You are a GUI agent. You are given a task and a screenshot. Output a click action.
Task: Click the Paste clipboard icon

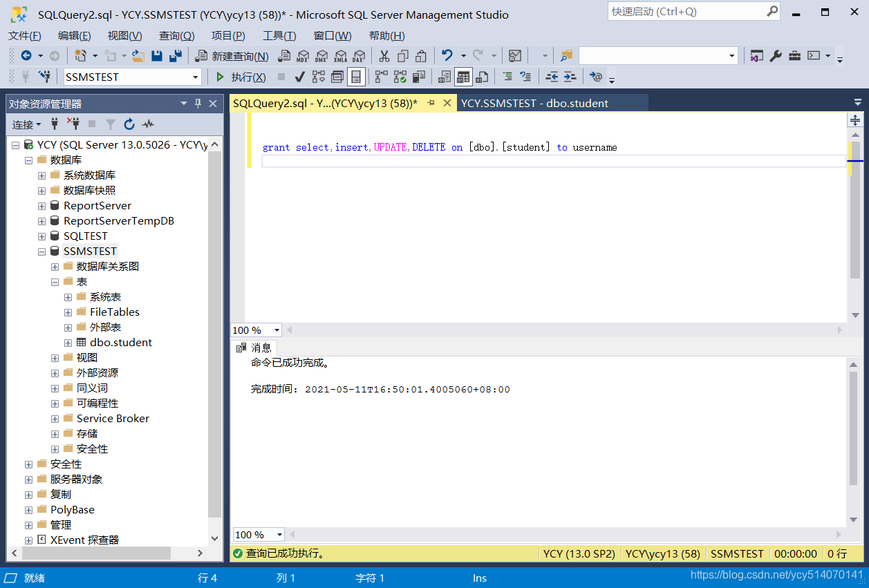(x=421, y=56)
